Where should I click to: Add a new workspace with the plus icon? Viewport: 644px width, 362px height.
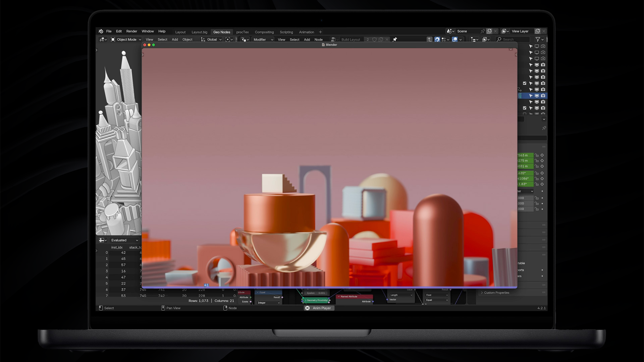point(320,32)
